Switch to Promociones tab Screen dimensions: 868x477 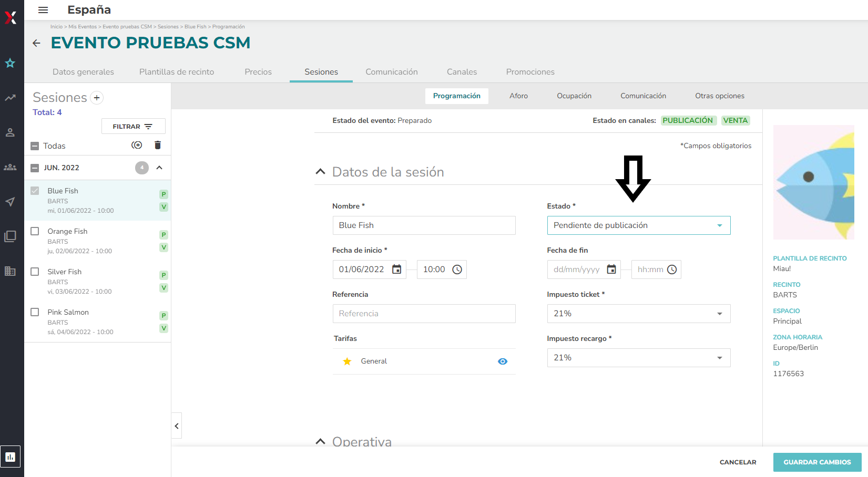click(x=530, y=72)
